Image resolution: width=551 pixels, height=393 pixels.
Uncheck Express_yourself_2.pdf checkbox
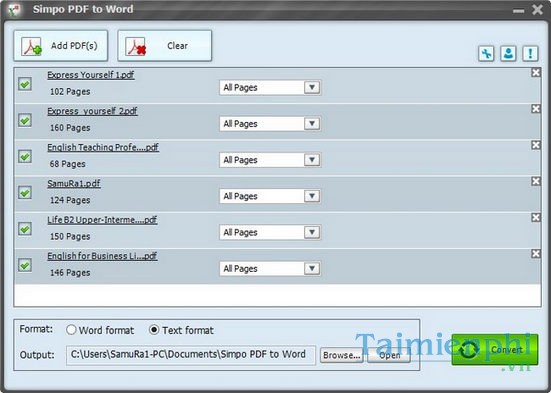click(x=25, y=120)
